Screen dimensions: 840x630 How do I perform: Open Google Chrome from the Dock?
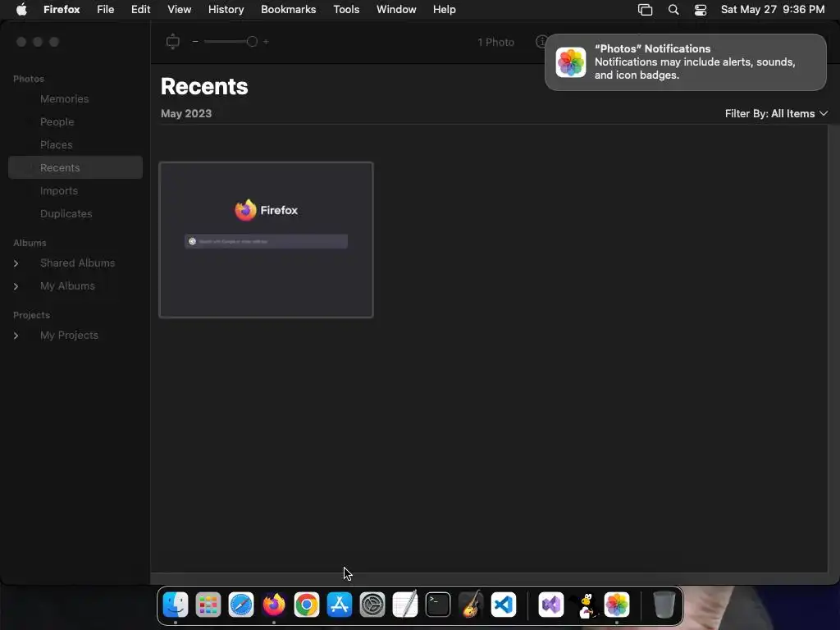[307, 605]
